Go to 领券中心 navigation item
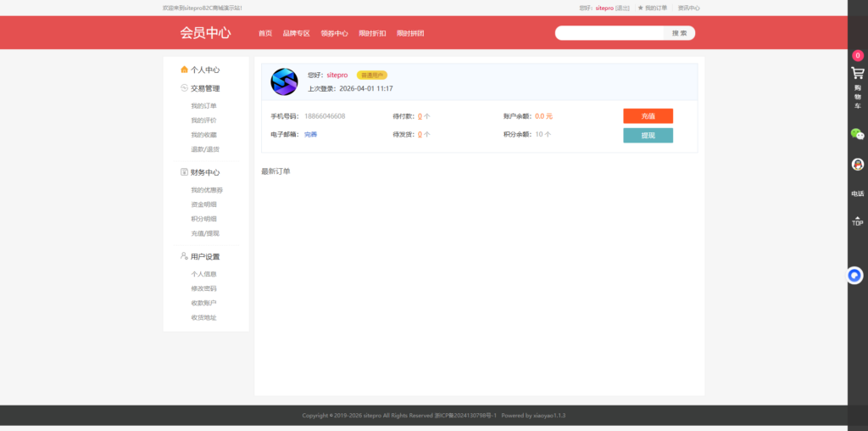The width and height of the screenshot is (868, 431). (x=334, y=33)
